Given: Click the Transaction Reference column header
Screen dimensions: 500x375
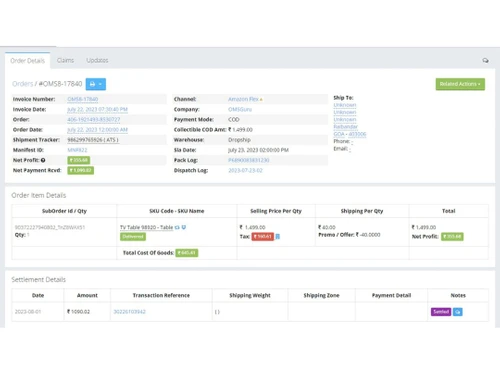Looking at the screenshot, I should click(161, 295).
